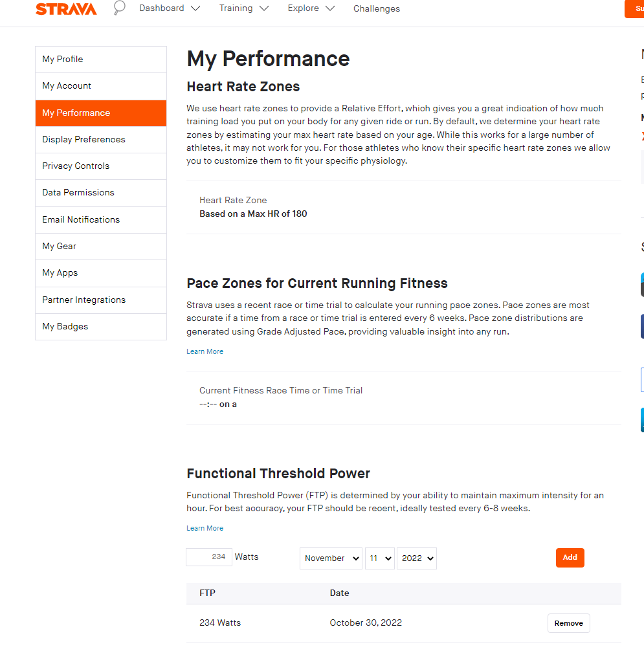The width and height of the screenshot is (644, 651).
Task: Expand the Explore menu
Action: tap(311, 8)
